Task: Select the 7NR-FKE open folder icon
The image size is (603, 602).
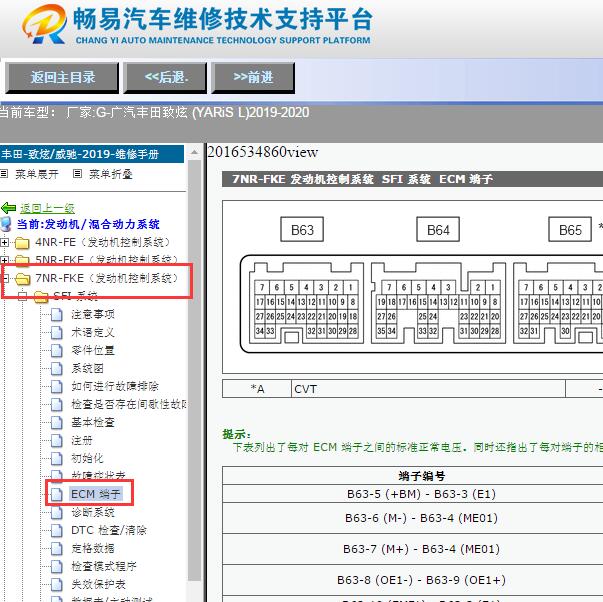Action: coord(22,278)
